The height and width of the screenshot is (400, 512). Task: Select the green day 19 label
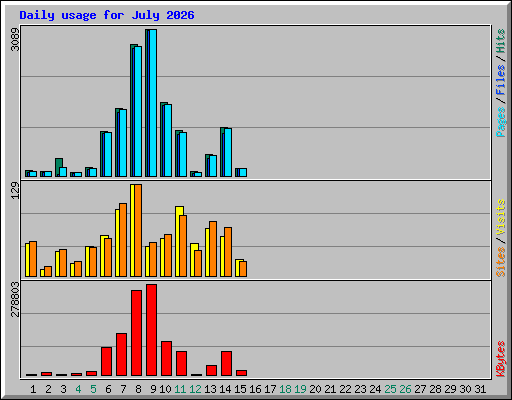click(300, 389)
